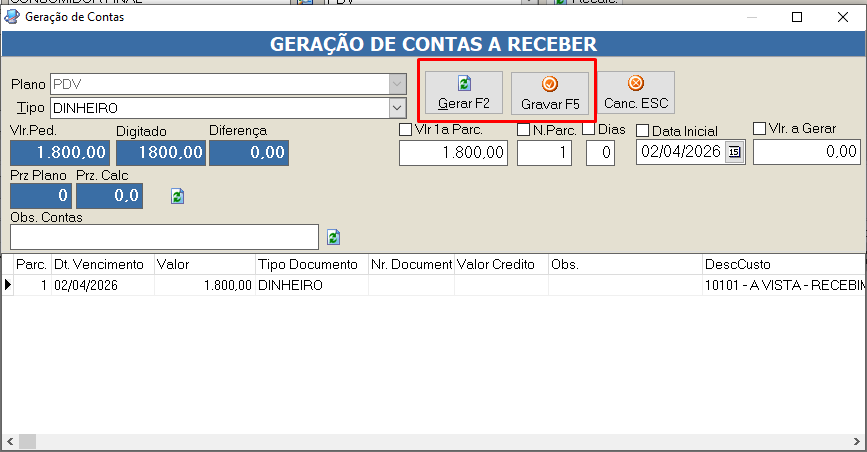Click refresh icon beside Prz. Calc

click(177, 196)
